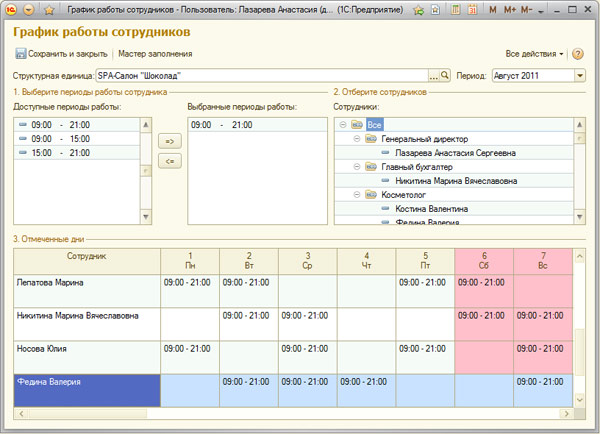Collapse the Главный бухгалтер group

[357, 167]
